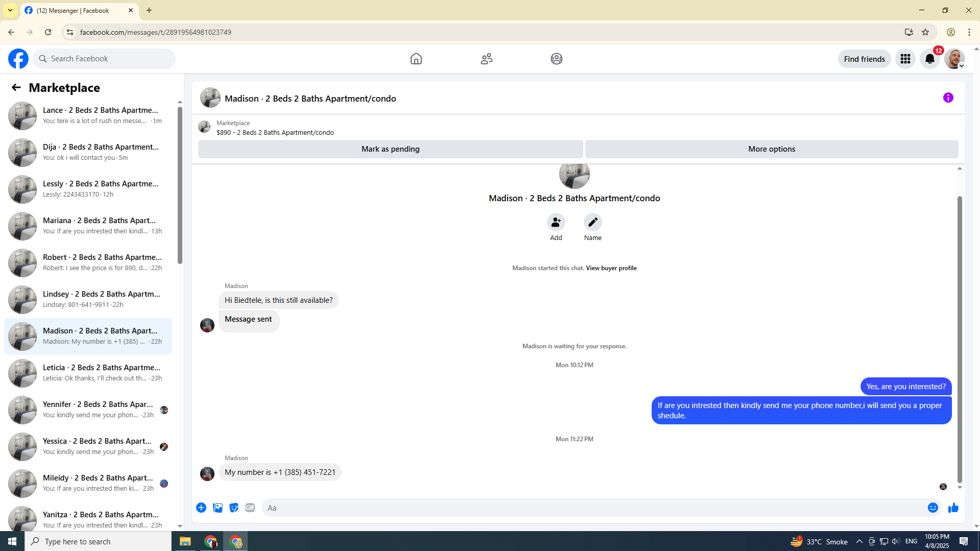Open the Facebook apps menu grid icon
The height and width of the screenshot is (551, 980).
pos(905,59)
